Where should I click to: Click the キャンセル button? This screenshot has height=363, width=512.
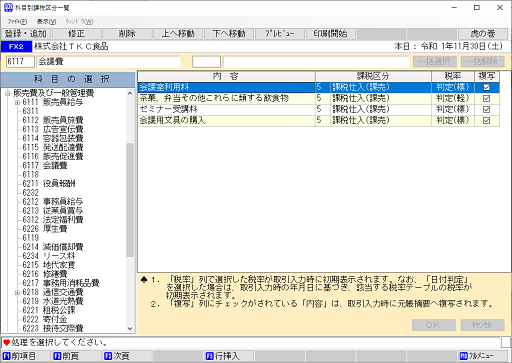[x=482, y=325]
